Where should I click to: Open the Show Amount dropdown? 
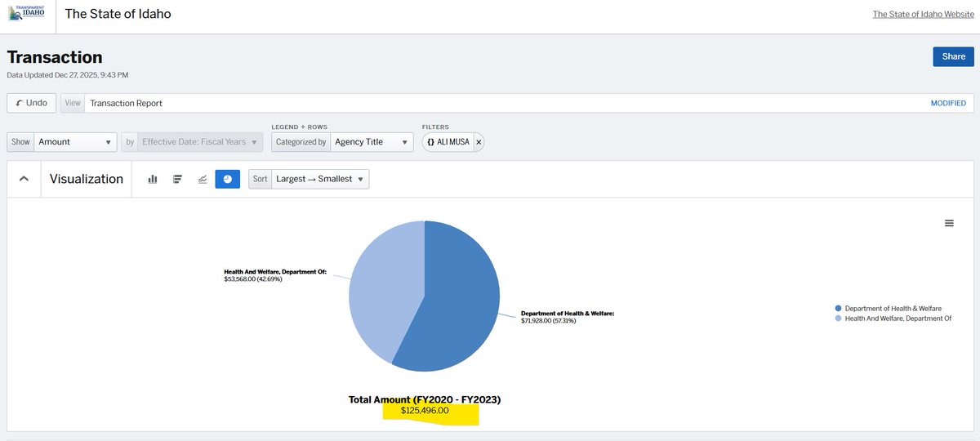(x=76, y=142)
